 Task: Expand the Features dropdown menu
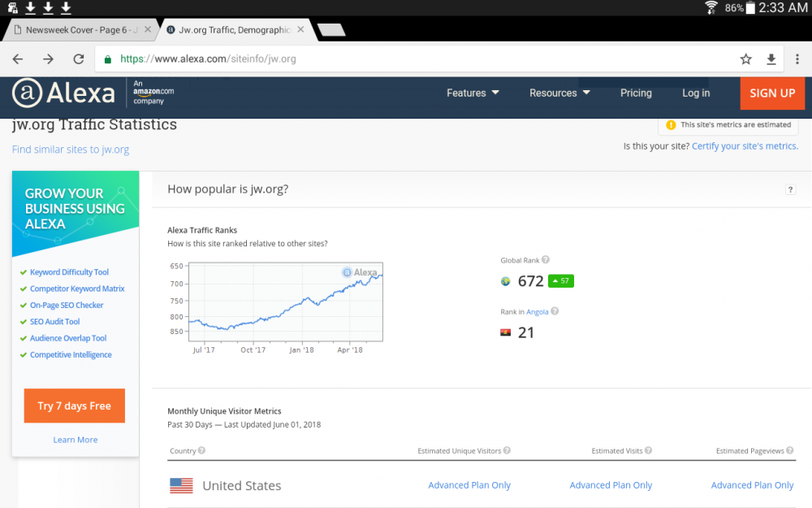tap(473, 93)
